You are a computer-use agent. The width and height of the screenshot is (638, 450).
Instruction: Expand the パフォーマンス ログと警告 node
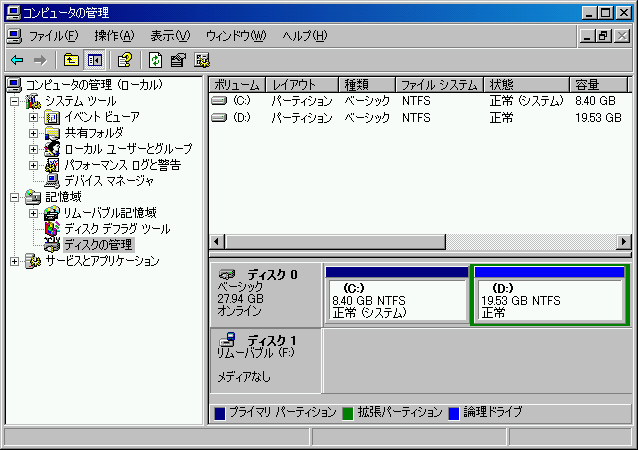33,165
